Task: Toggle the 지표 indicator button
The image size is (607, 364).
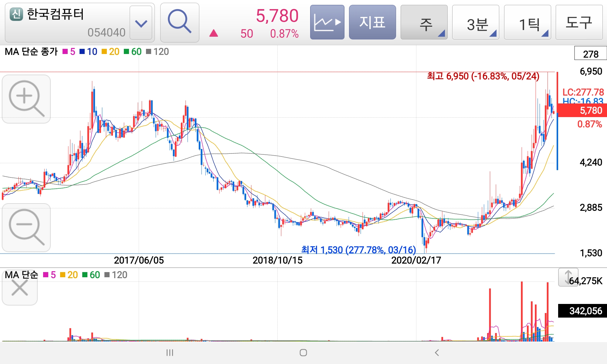Action: click(x=372, y=22)
